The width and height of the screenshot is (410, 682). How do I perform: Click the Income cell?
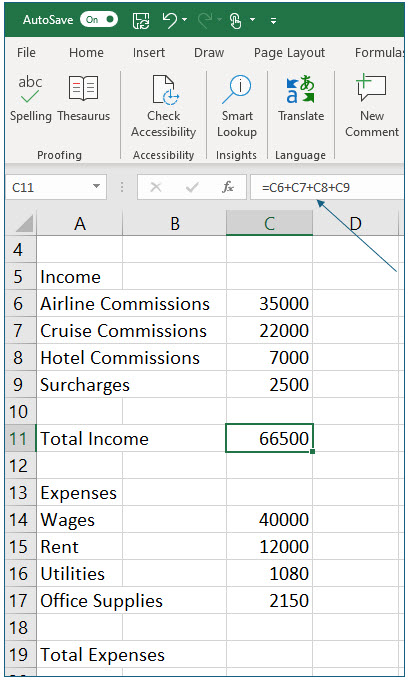[x=80, y=277]
